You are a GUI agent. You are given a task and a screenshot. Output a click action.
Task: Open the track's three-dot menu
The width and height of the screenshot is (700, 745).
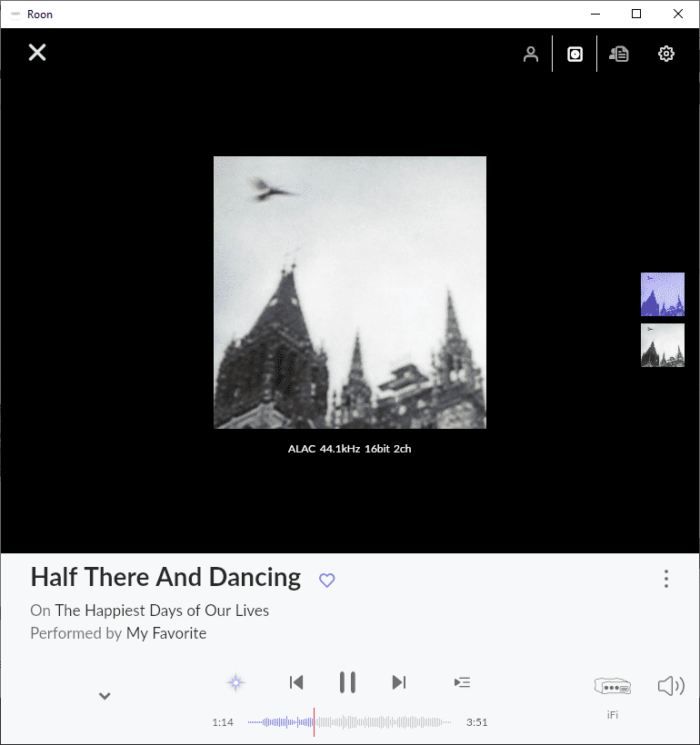click(666, 579)
